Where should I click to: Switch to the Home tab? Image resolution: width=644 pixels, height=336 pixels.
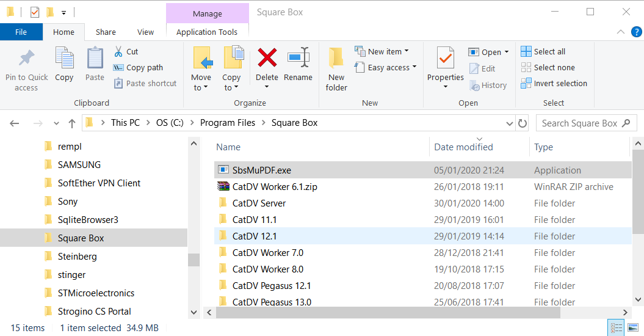pos(63,32)
